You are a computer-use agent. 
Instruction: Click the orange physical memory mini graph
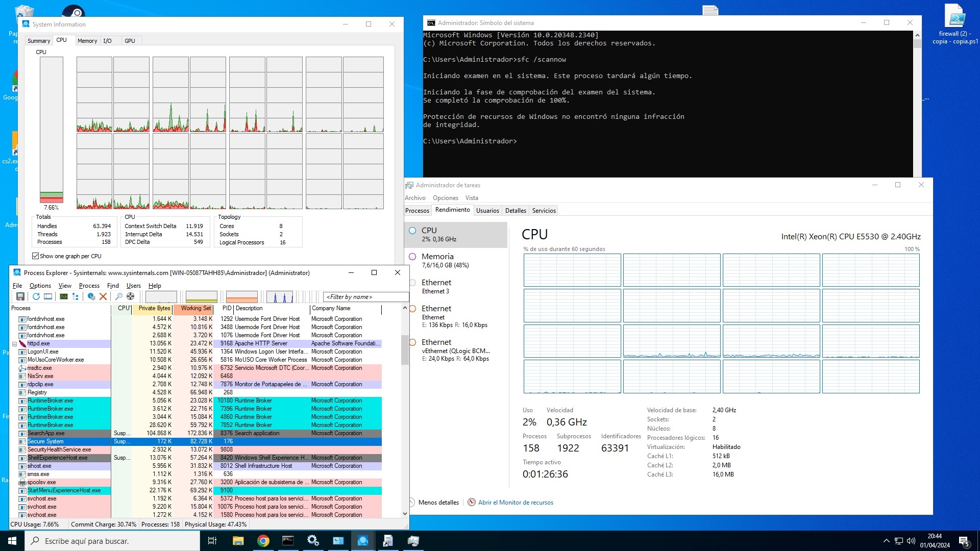tap(242, 297)
